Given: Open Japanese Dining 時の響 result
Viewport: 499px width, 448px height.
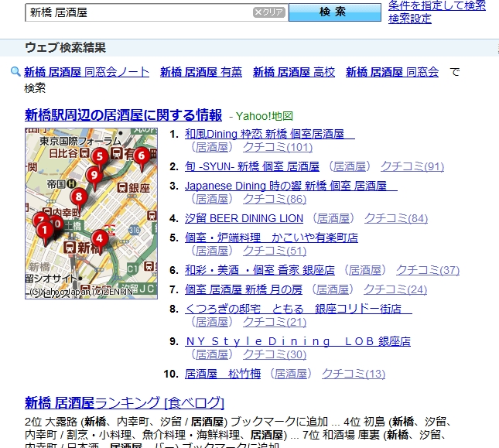Looking at the screenshot, I should [291, 186].
